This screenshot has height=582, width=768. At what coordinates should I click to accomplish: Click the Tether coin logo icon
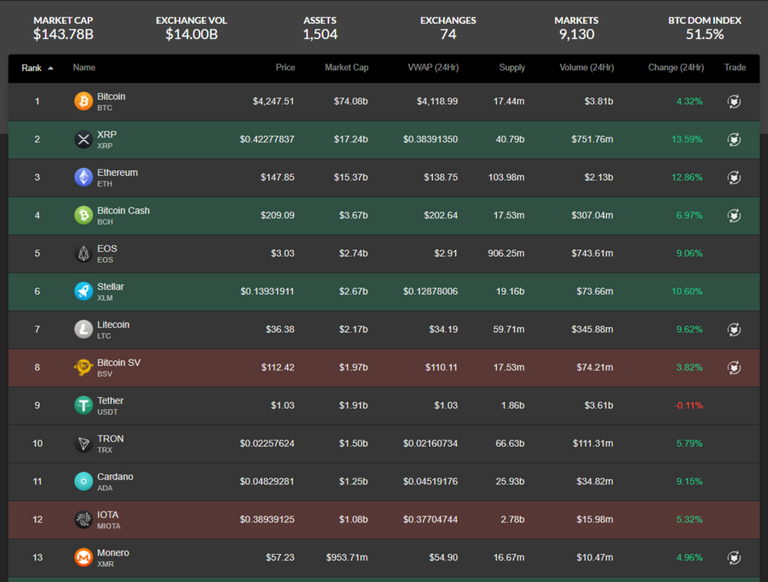(x=83, y=405)
